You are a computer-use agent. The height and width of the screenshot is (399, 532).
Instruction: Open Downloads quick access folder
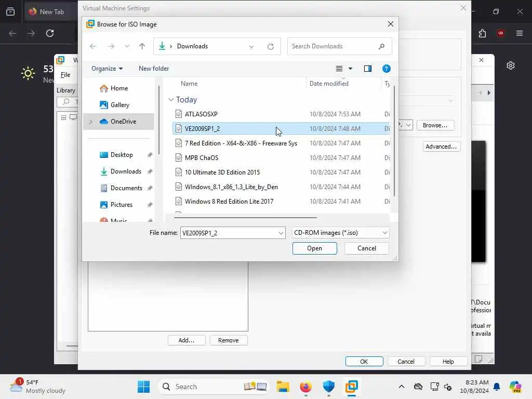coord(126,171)
